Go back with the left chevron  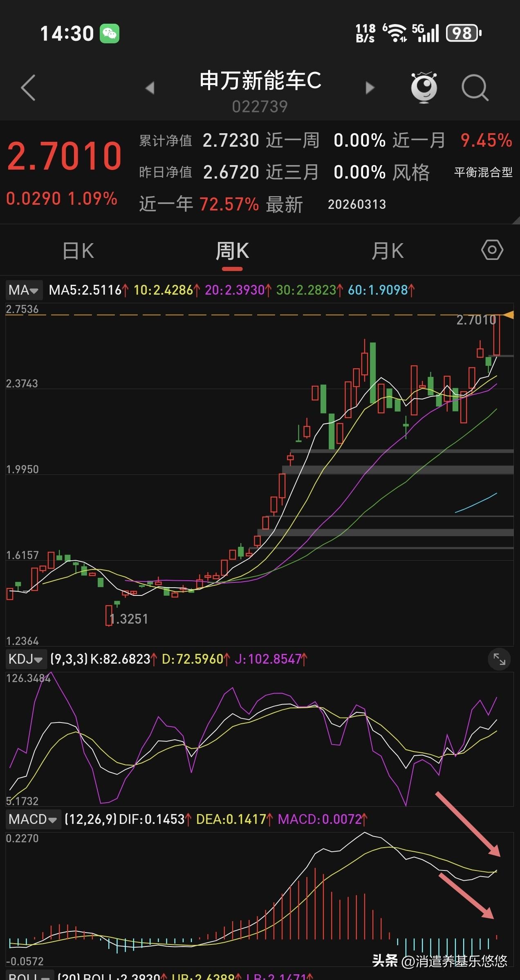point(28,87)
